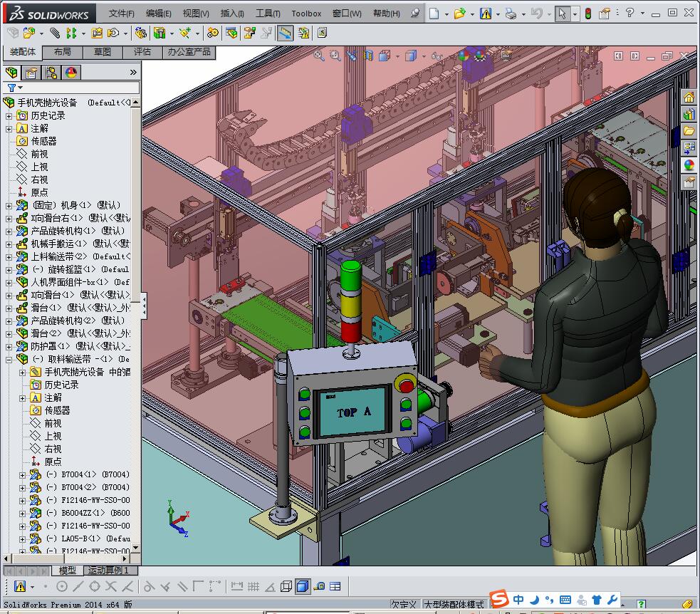Open the PropertyManager tab icon

[31, 73]
